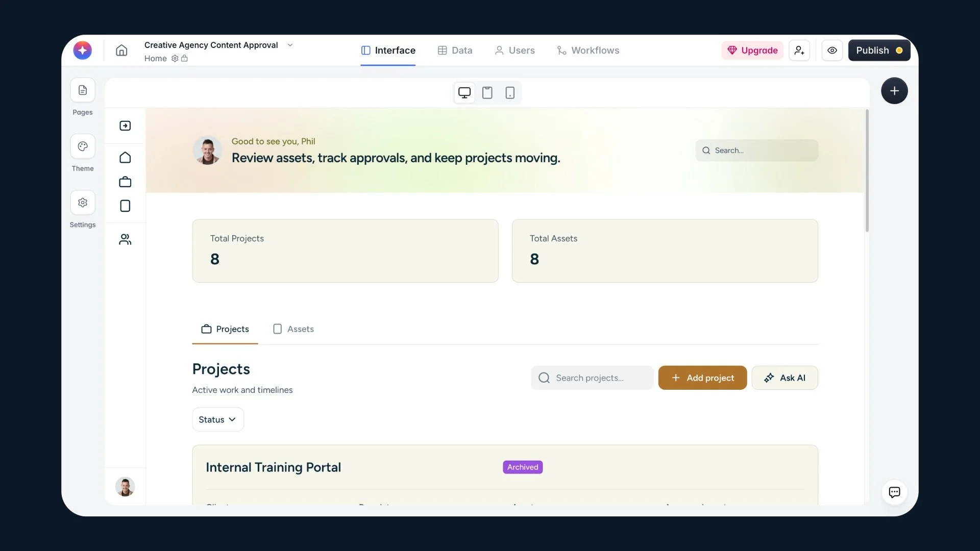Expand sidebar with the arrow icon
980x551 pixels.
[125, 126]
